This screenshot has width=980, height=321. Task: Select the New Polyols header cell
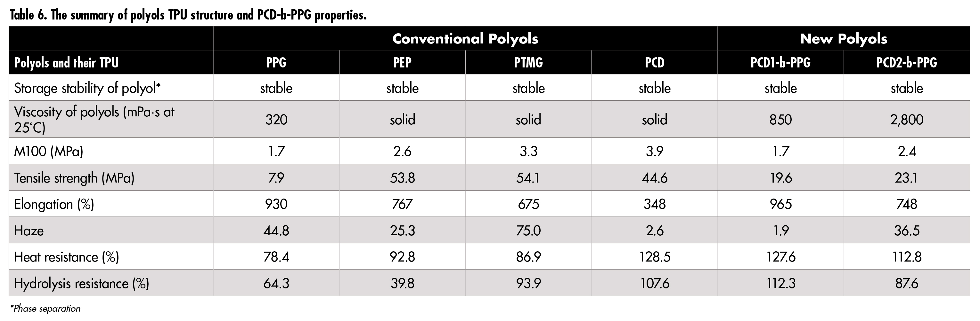[844, 38]
